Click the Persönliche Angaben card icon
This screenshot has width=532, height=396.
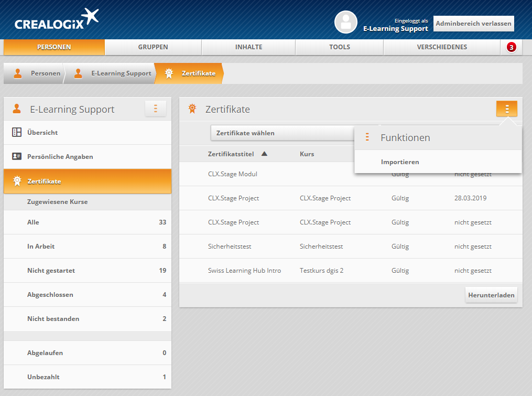(x=17, y=157)
